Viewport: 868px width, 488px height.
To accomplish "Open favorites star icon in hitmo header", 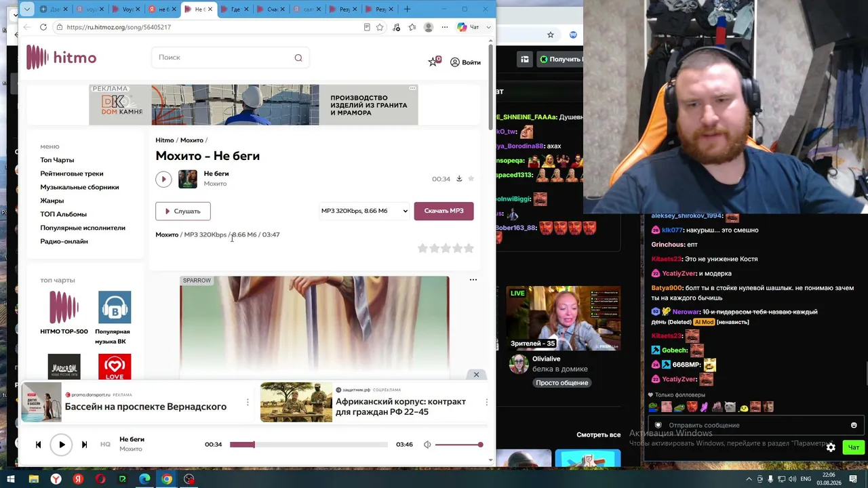I will (x=433, y=62).
